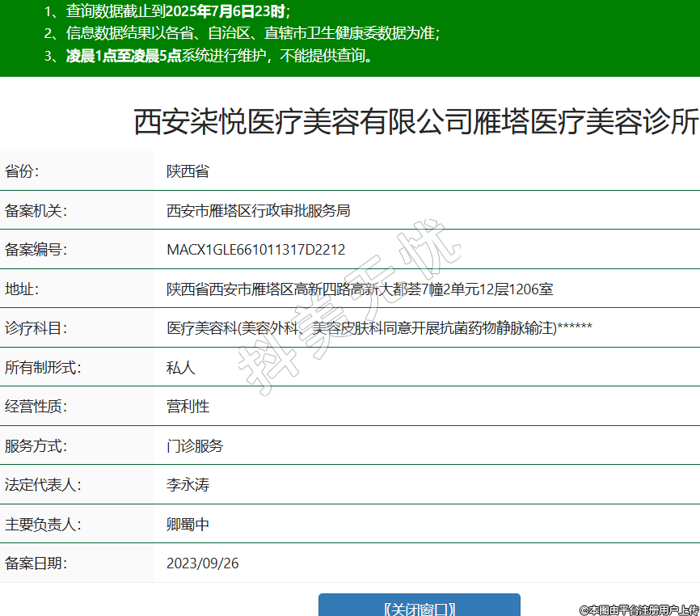Select the province value 陕西省
Viewport: 700px width, 616px height.
point(188,171)
